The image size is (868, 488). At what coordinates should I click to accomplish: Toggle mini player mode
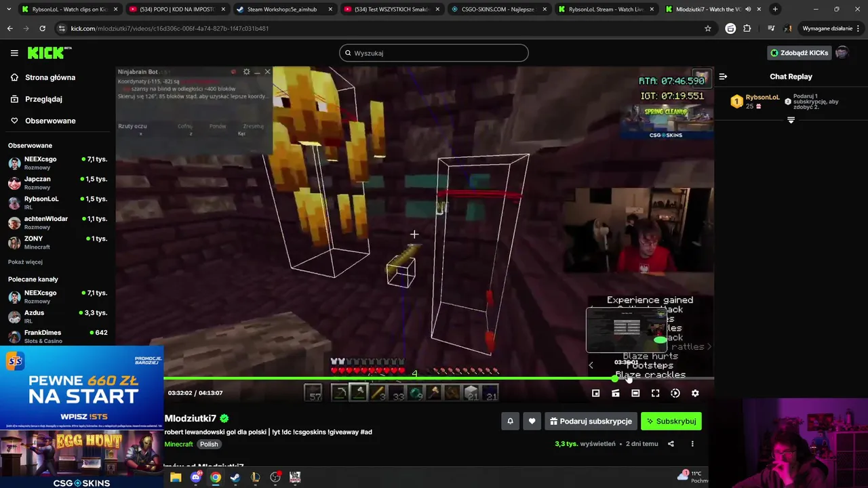[x=595, y=393]
